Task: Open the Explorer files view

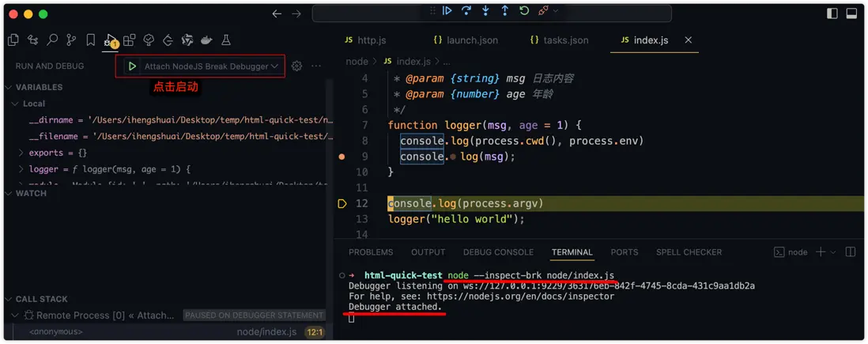Action: click(x=13, y=40)
